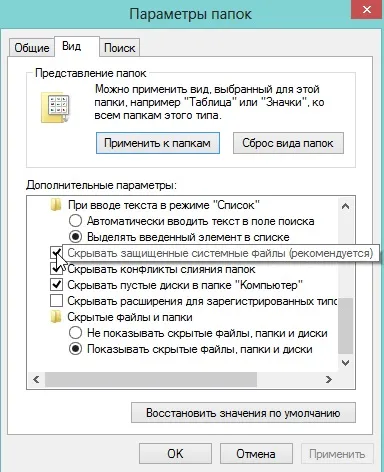
Task: Click the Сброс вида папок button
Action: [x=288, y=143]
